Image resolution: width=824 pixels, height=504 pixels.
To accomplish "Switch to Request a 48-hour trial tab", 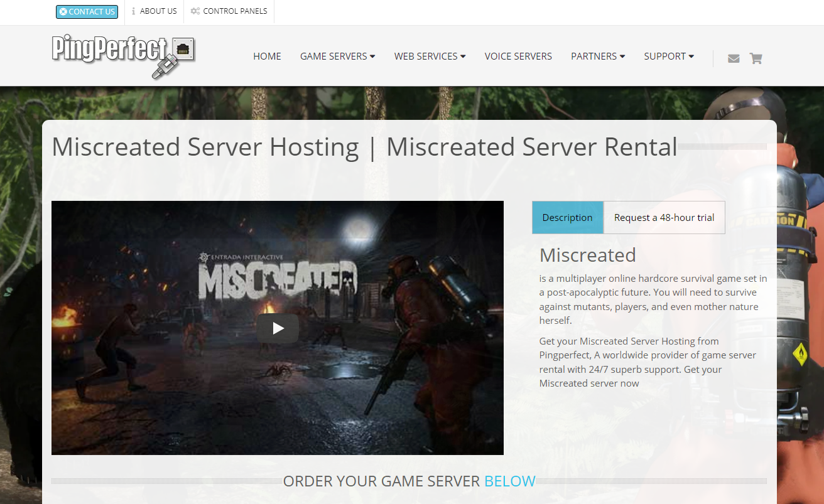I will (x=664, y=217).
